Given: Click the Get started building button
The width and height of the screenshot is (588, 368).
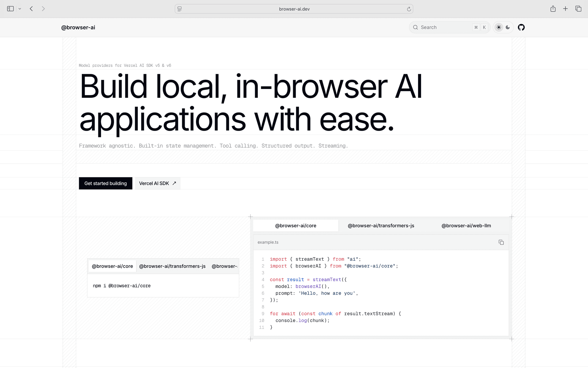Looking at the screenshot, I should tap(105, 183).
